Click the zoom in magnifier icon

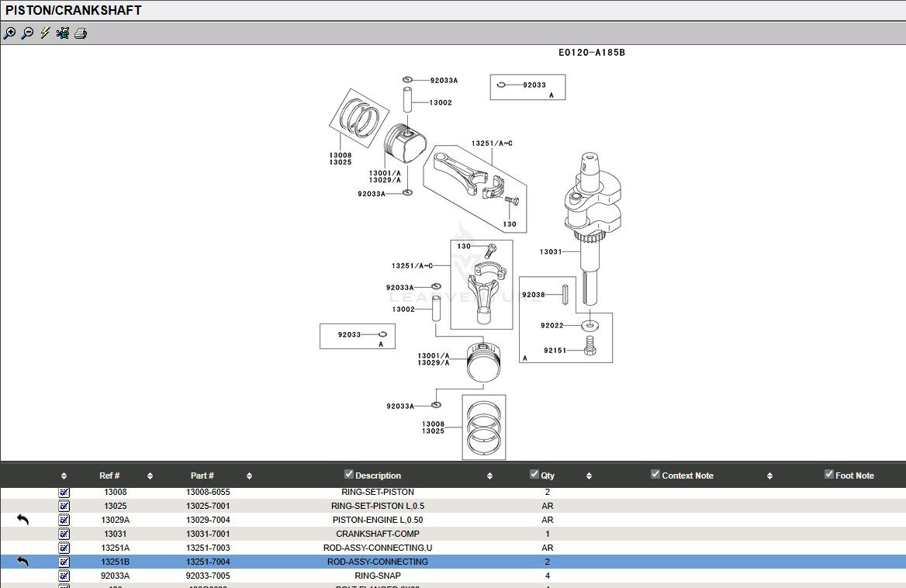(x=9, y=33)
